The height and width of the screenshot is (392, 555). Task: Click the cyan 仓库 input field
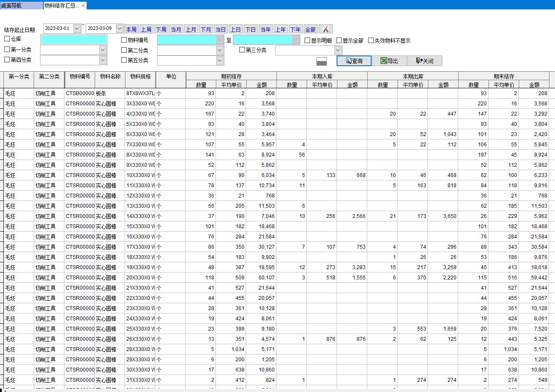(x=74, y=39)
